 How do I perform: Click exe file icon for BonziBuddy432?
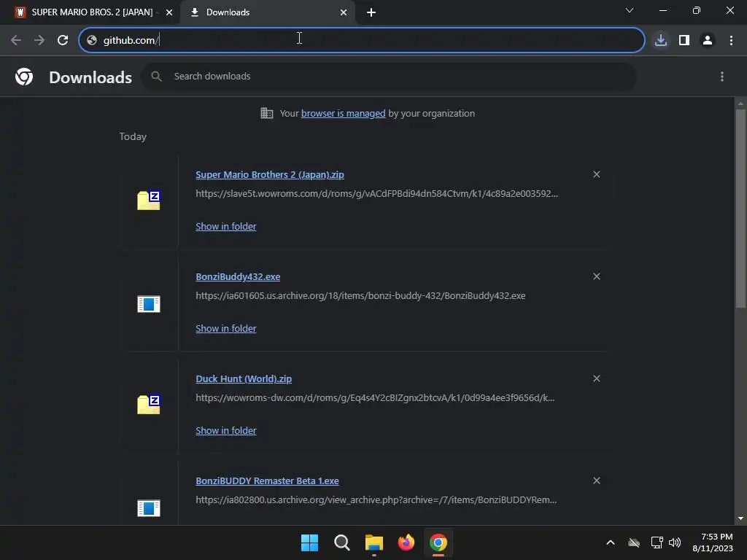pos(149,304)
